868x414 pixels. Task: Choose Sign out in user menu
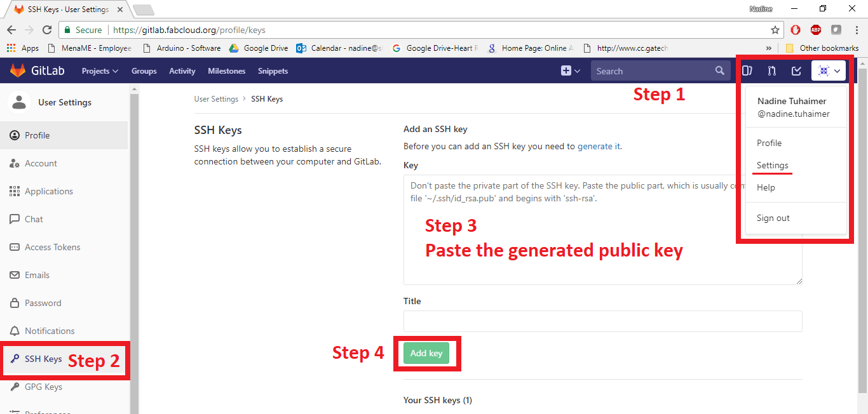[x=773, y=218]
